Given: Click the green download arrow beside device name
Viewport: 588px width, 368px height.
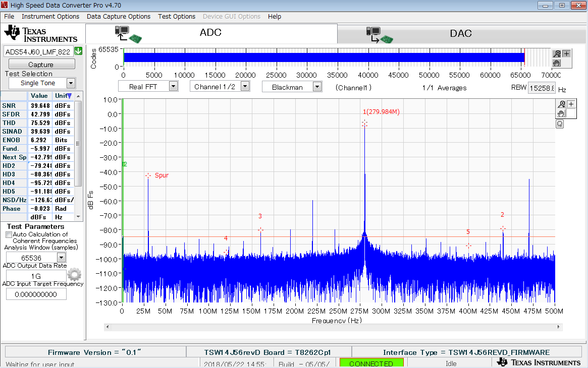Looking at the screenshot, I should (x=78, y=51).
